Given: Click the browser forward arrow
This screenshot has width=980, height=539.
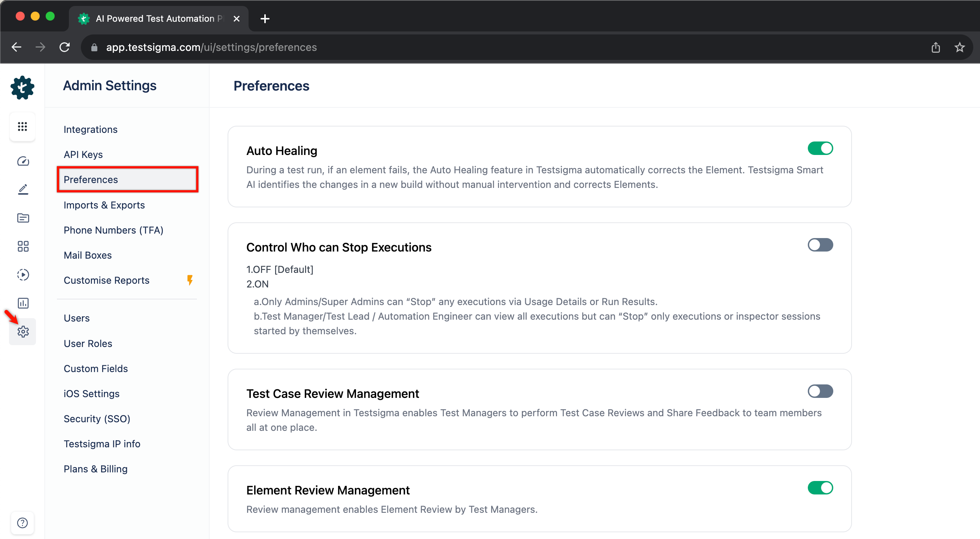Looking at the screenshot, I should (40, 47).
